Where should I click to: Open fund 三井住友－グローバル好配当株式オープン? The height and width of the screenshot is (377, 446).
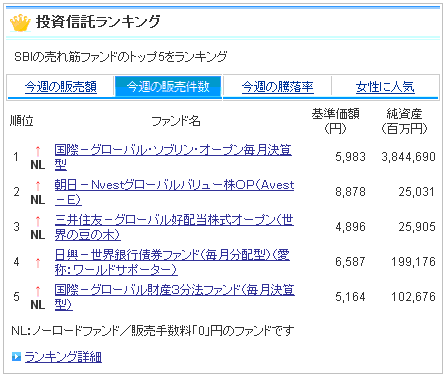coord(174,227)
